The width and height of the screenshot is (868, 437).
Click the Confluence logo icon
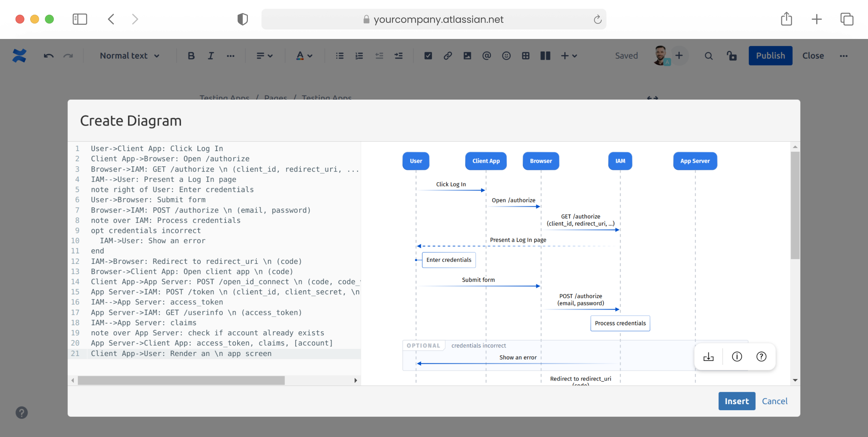[x=19, y=56]
